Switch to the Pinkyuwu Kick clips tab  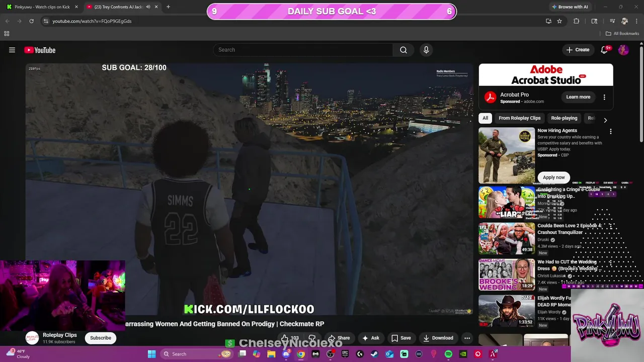(x=42, y=7)
